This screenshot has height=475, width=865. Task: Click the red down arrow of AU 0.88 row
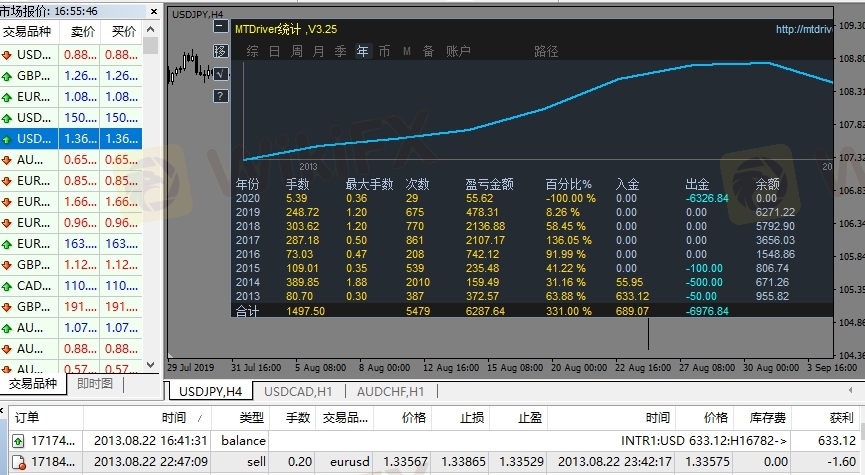pyautogui.click(x=7, y=349)
